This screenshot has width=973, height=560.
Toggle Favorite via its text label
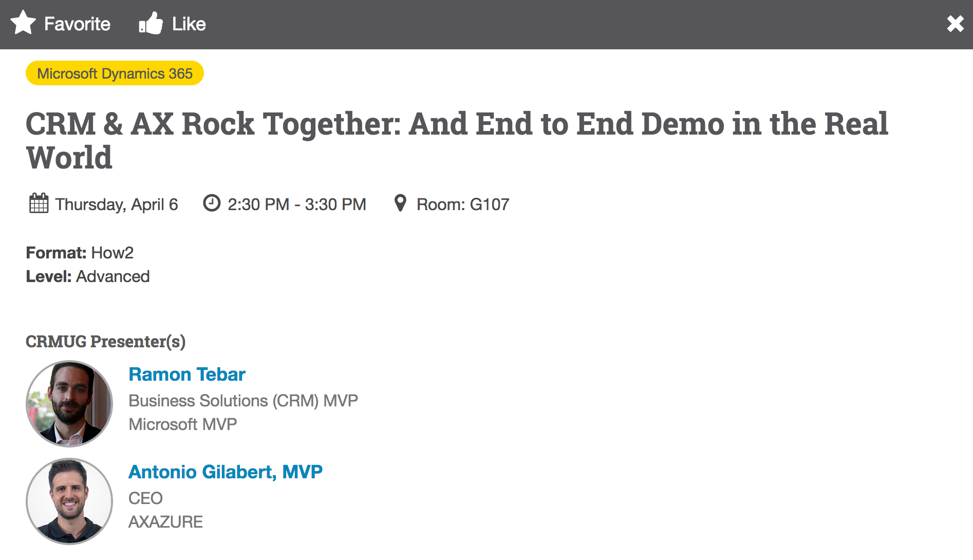(77, 24)
